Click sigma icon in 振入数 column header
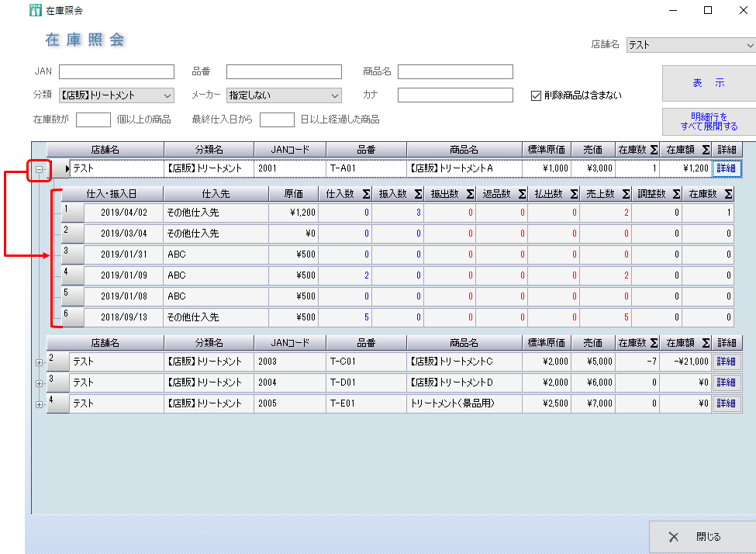Viewport: 756px width, 554px height. 417,195
